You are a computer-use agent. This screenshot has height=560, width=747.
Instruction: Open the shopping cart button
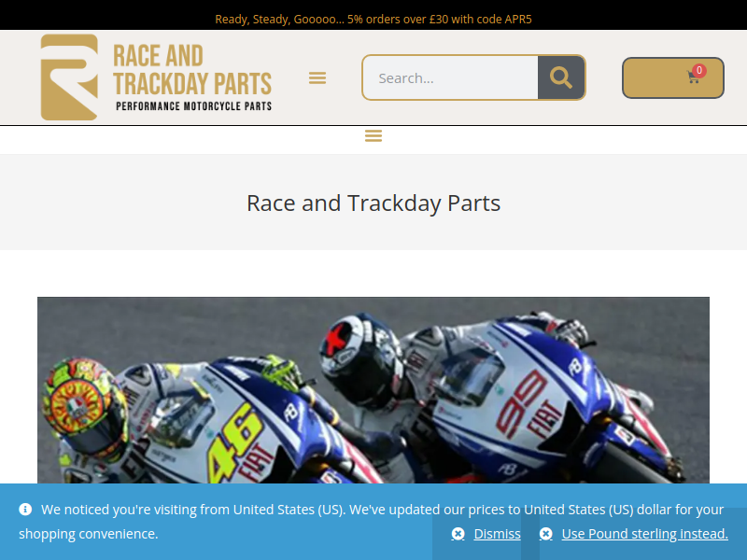tap(672, 77)
